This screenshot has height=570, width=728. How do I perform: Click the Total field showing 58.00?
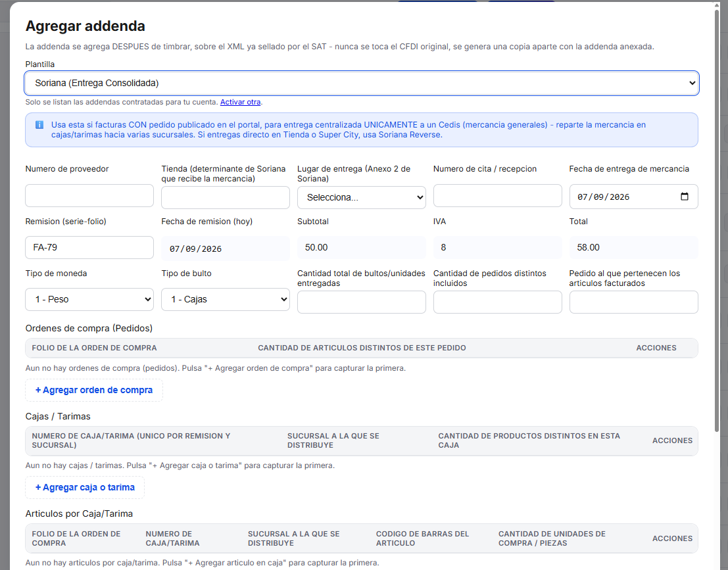pos(633,247)
